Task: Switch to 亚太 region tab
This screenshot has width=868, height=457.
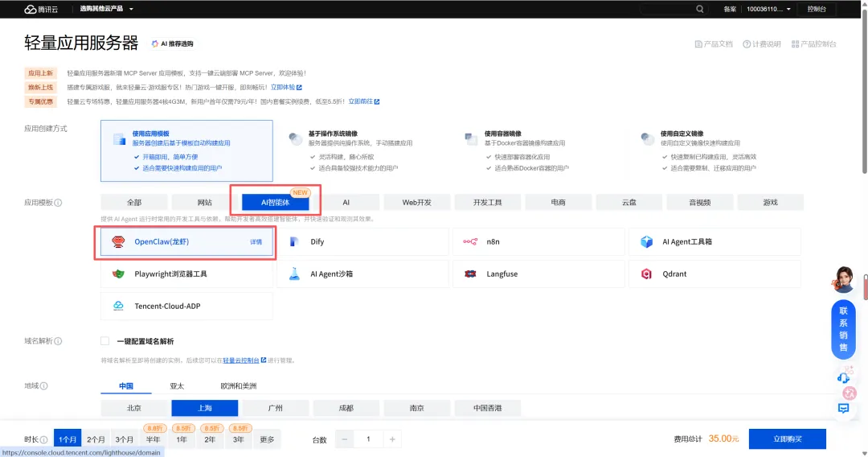Action: click(x=177, y=386)
